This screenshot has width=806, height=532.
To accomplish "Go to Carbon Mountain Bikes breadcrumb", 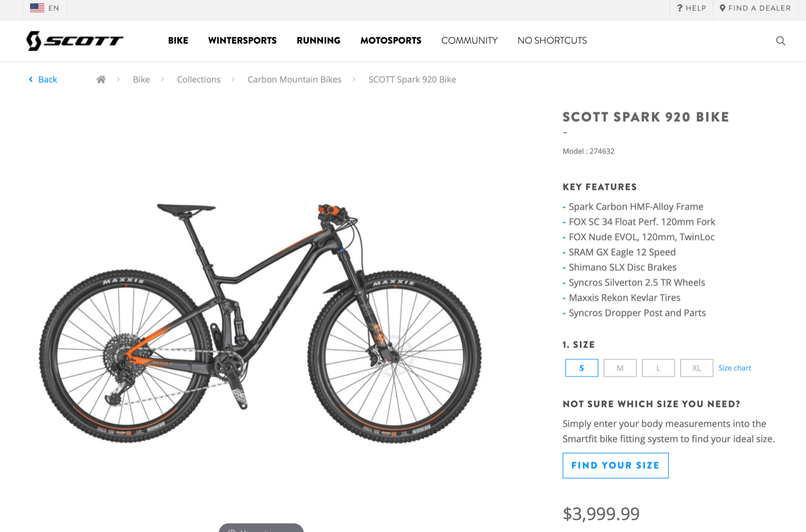I will [x=294, y=80].
